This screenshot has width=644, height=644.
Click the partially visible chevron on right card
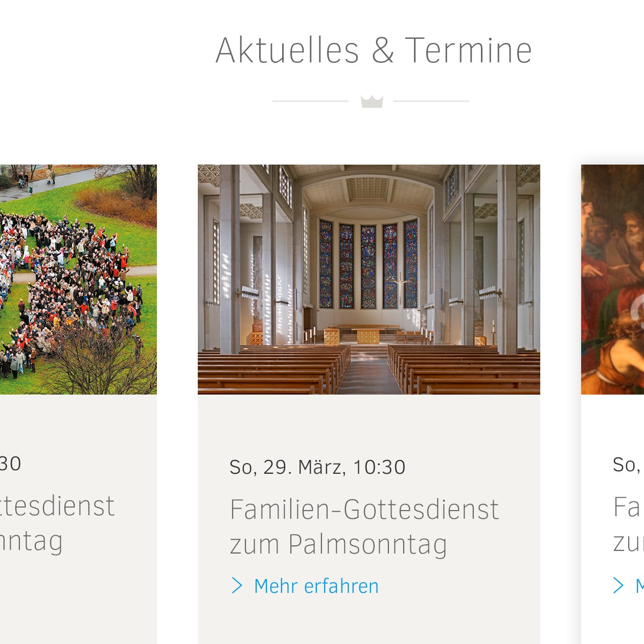click(618, 586)
